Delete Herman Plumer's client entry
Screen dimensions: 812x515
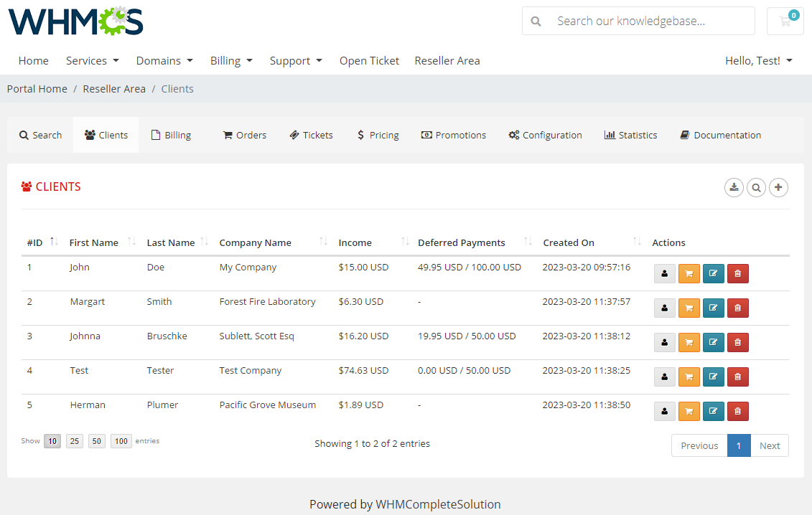737,411
